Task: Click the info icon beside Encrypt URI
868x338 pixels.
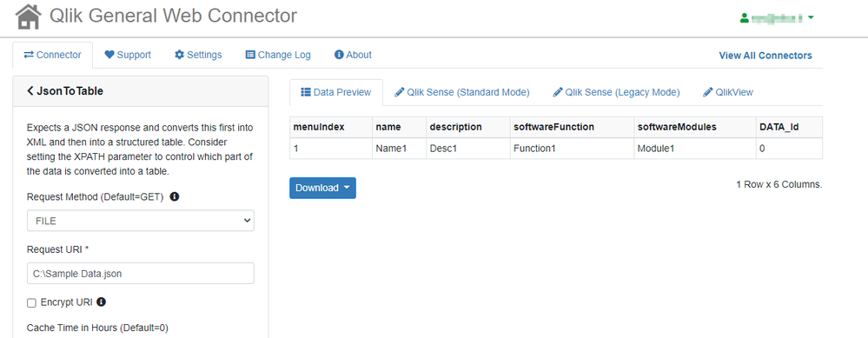Action: coord(102,302)
